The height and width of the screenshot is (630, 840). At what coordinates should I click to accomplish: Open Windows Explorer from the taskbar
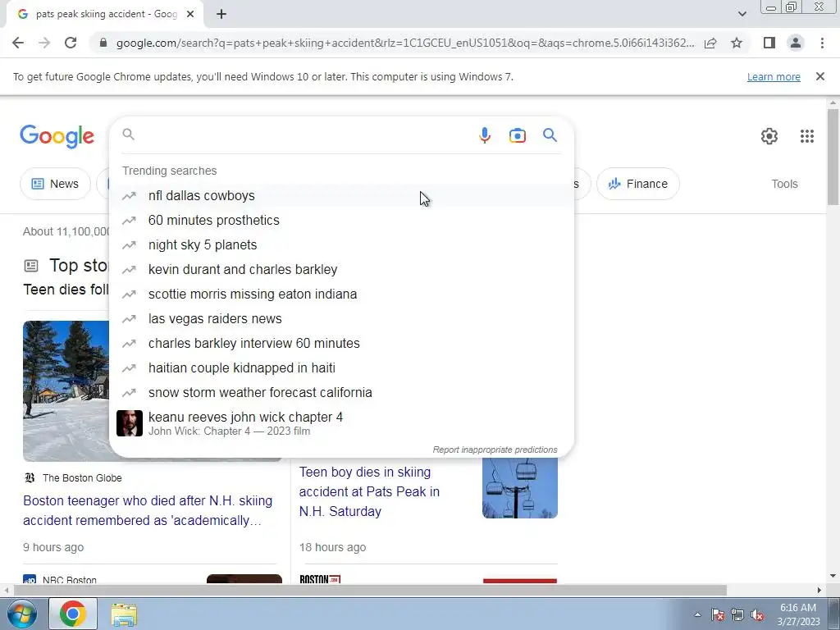click(124, 614)
